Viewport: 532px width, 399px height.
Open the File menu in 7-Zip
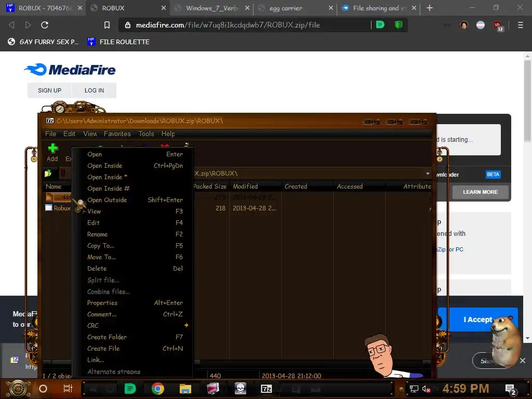tap(50, 134)
